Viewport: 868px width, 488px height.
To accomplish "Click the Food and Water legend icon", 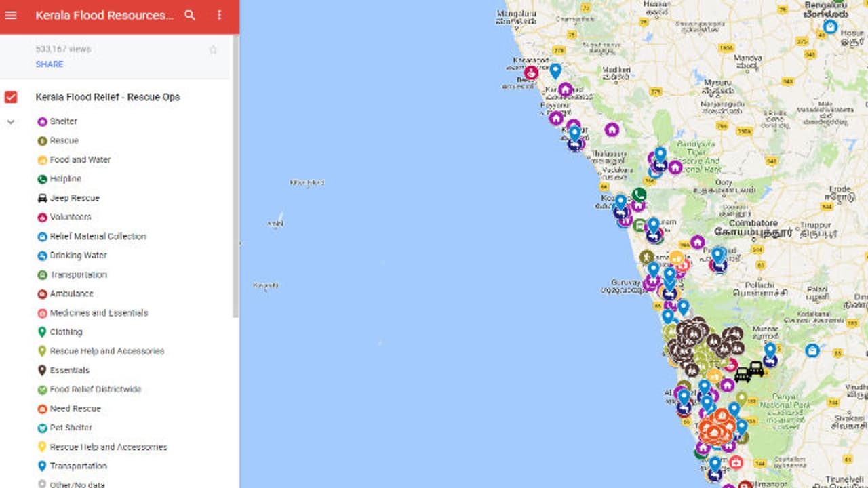I will (x=42, y=159).
